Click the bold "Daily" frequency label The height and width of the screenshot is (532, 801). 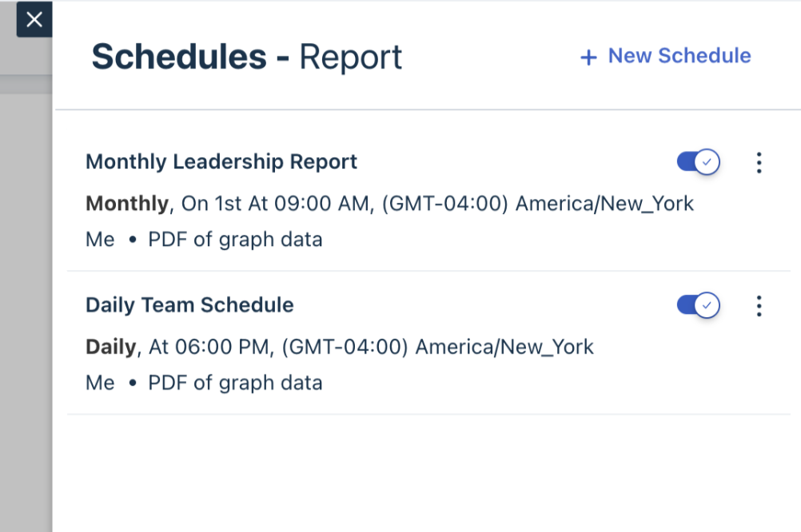(111, 347)
